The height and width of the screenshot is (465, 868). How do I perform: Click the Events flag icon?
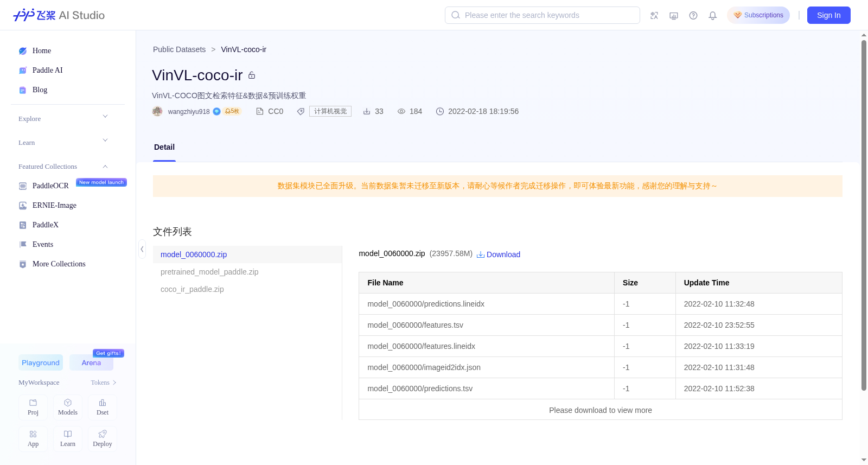(x=23, y=245)
